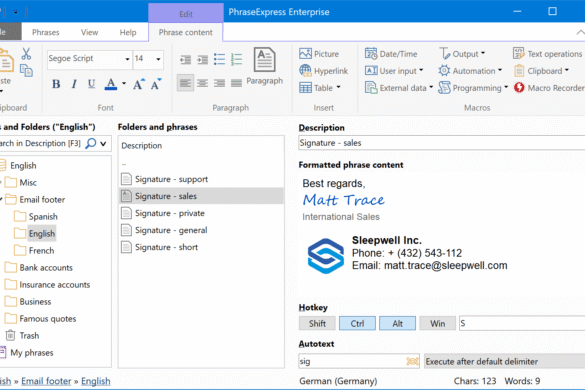Select Signature - support phrase
585x390 pixels.
[201, 179]
